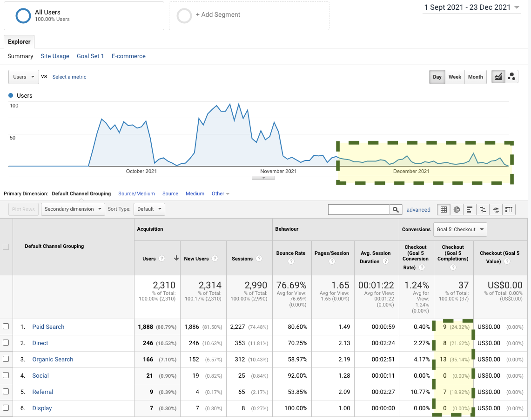Click the + Add Segment box

click(249, 15)
